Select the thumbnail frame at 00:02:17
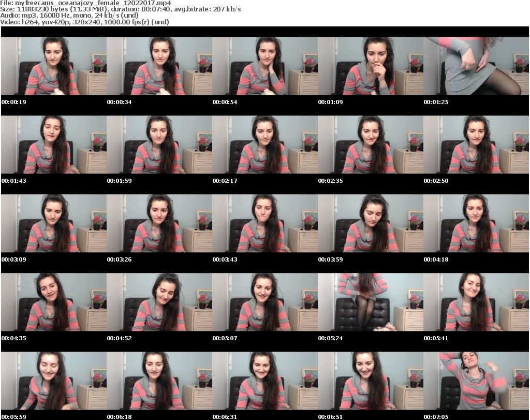530x420 pixels. click(265, 144)
